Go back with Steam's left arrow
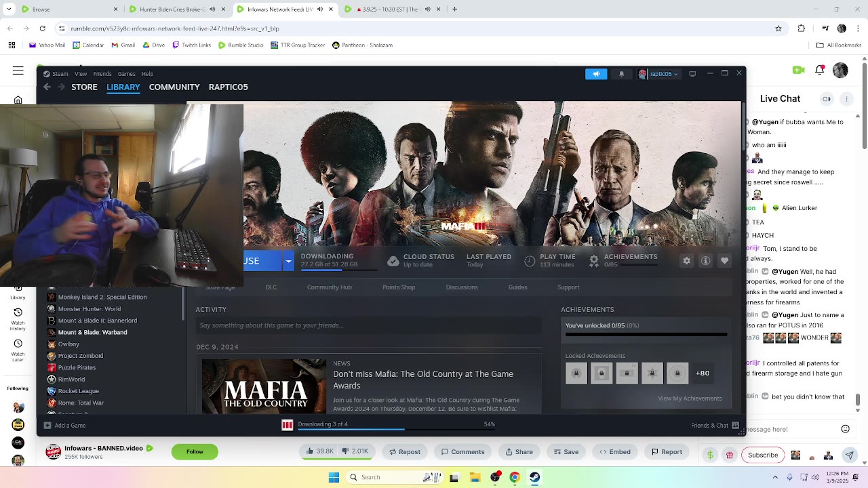This screenshot has width=868, height=488. coord(47,87)
